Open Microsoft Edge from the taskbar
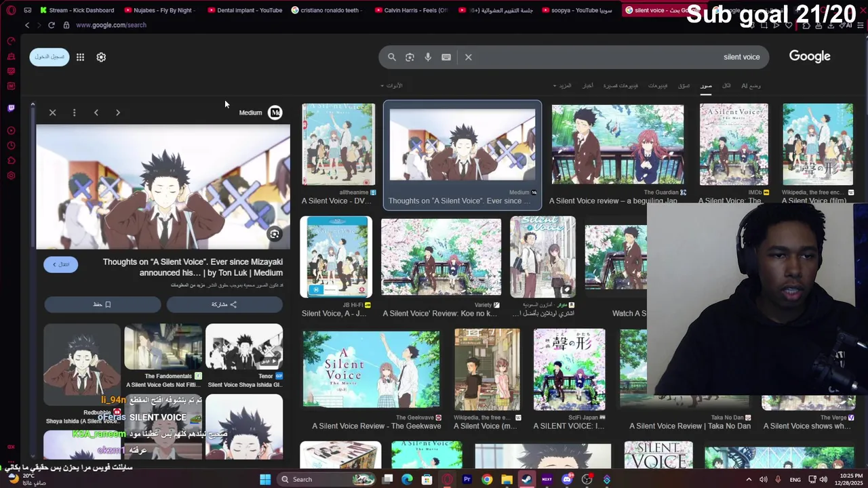Image resolution: width=868 pixels, height=488 pixels. 407,479
